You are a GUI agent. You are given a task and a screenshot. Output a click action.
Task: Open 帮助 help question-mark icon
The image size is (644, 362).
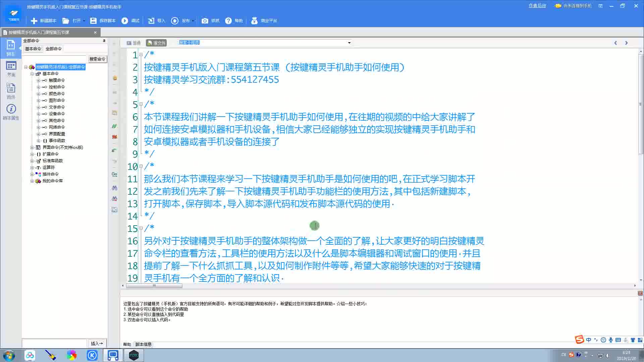(x=228, y=21)
